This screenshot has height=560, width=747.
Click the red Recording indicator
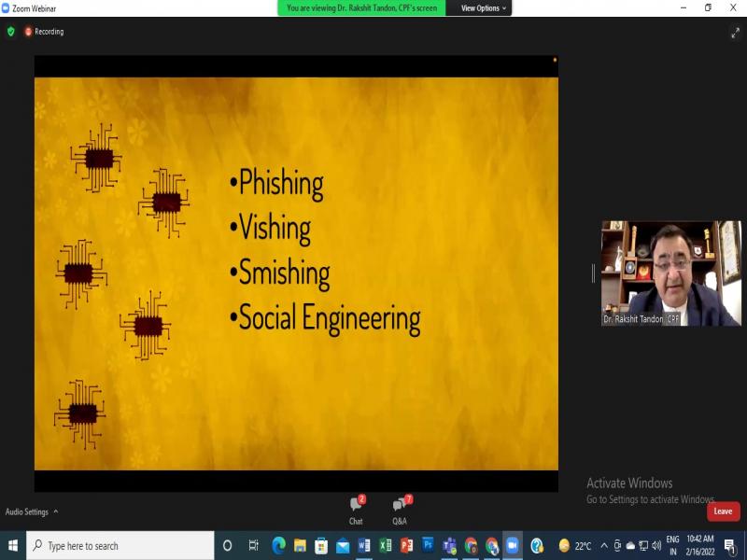[44, 32]
